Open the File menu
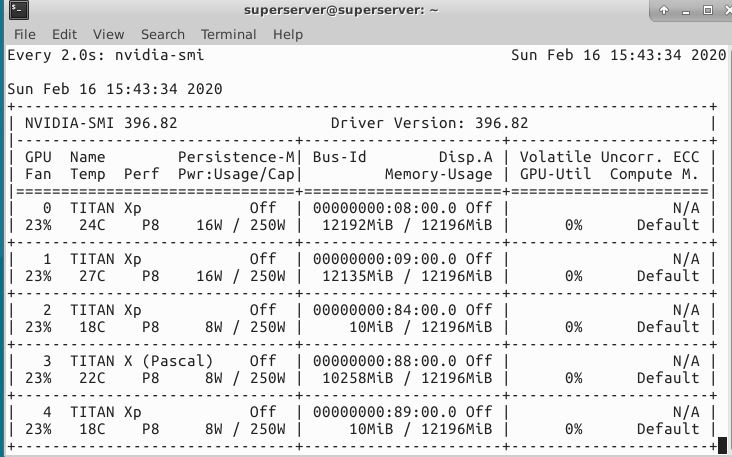Viewport: 732px width, 457px height. [x=24, y=34]
